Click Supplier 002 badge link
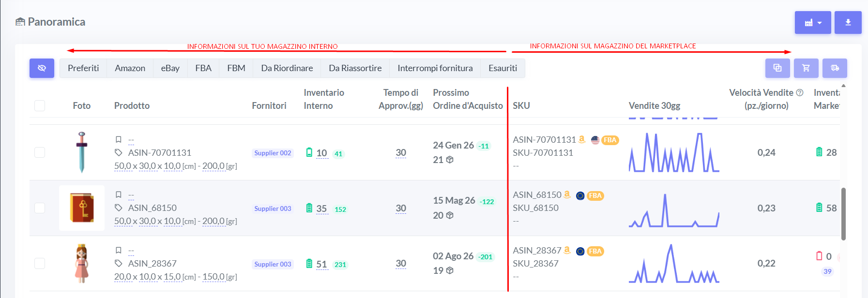Screen dimensions: 868x298 (273, 153)
